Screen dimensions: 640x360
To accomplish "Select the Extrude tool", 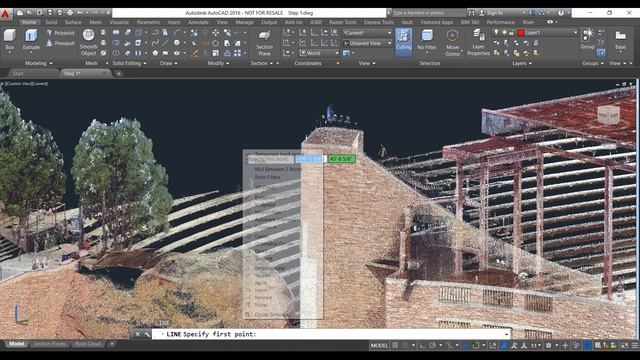I will click(31, 39).
